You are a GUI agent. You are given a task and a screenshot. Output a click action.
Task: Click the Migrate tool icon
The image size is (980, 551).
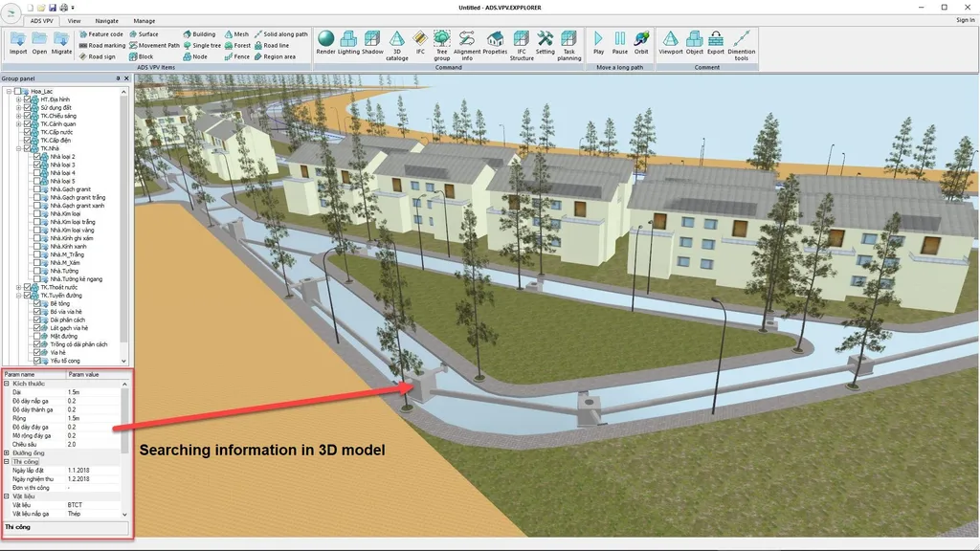[x=61, y=40]
